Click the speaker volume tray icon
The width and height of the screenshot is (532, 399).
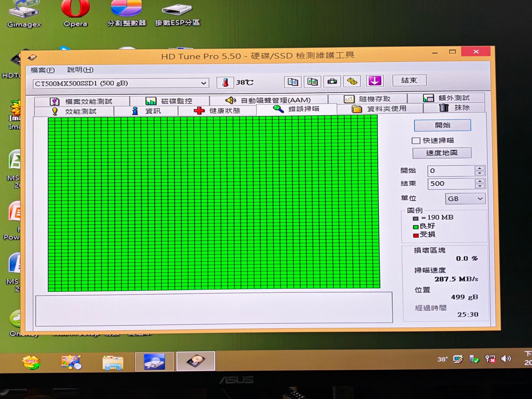pyautogui.click(x=506, y=359)
